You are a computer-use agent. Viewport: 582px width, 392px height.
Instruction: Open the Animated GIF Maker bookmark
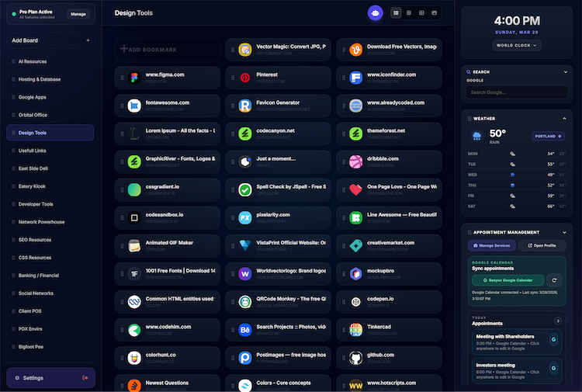point(167,246)
